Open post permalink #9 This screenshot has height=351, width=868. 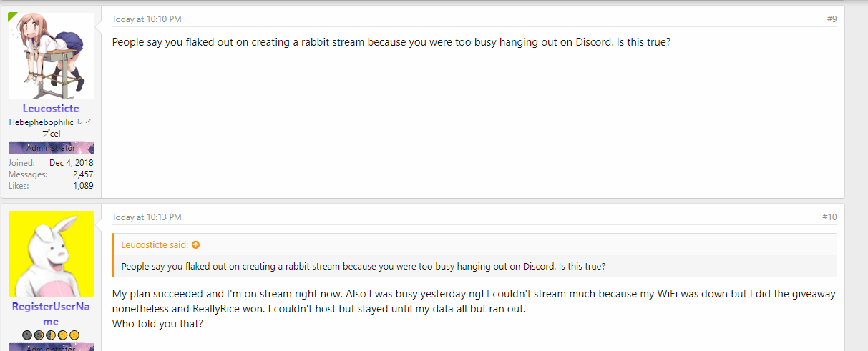(832, 19)
